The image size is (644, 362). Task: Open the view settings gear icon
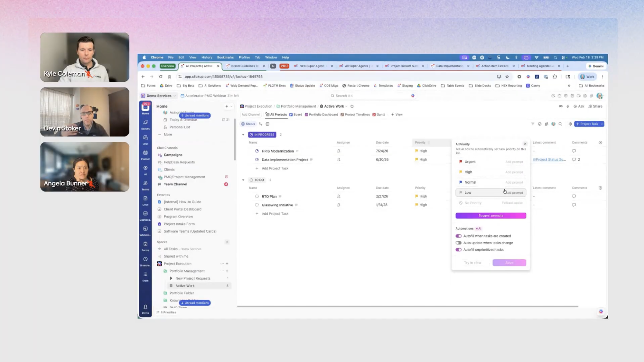pos(570,124)
